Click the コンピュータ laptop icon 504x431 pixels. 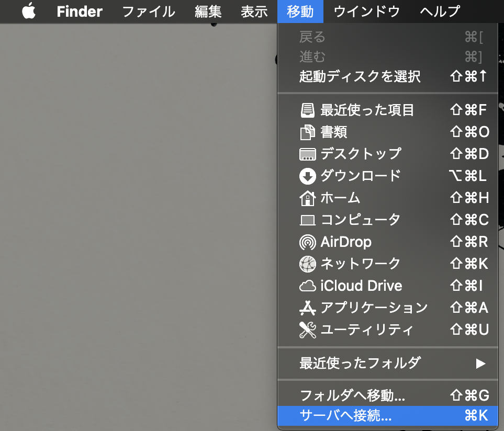click(x=308, y=220)
